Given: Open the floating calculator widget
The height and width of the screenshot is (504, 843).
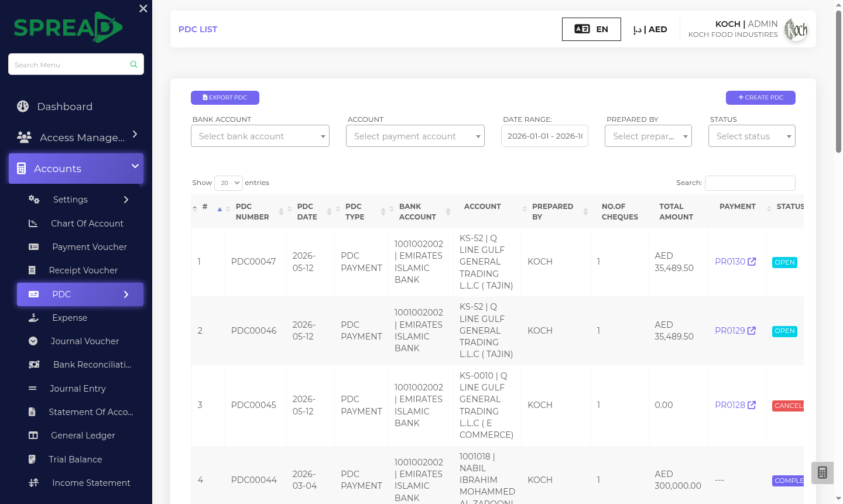Looking at the screenshot, I should point(823,473).
